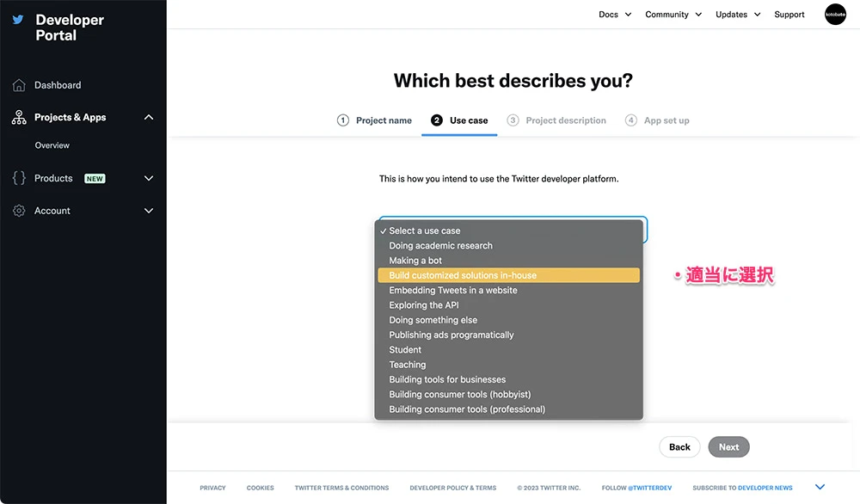Open the Community dropdown menu
This screenshot has height=504, width=860.
pyautogui.click(x=673, y=15)
